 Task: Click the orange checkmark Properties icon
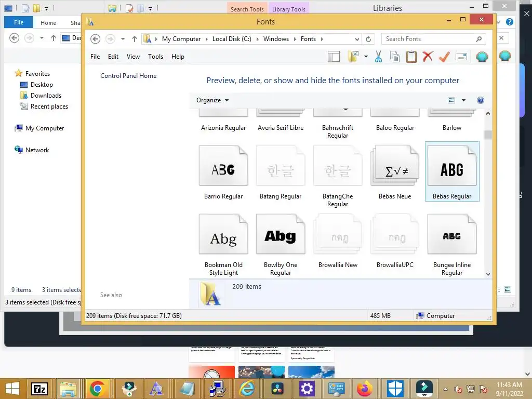coord(444,57)
